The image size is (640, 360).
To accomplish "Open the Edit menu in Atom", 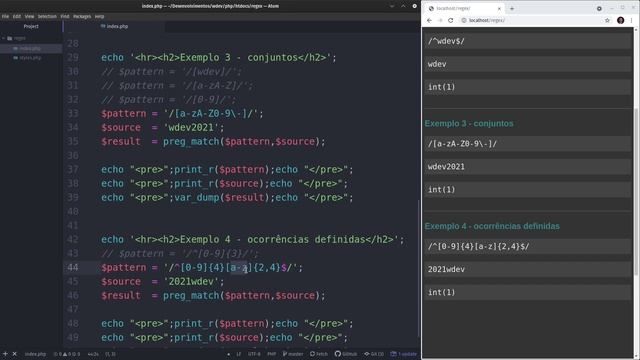I will 17,16.
